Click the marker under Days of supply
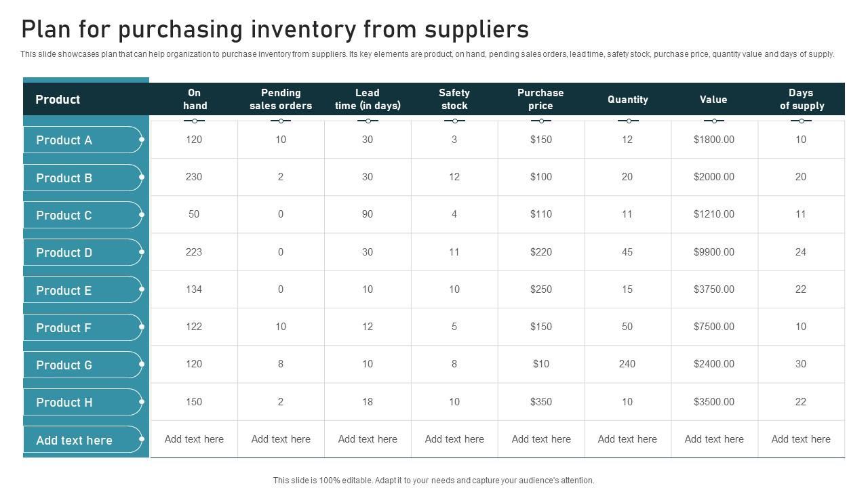The width and height of the screenshot is (868, 488). (x=801, y=121)
